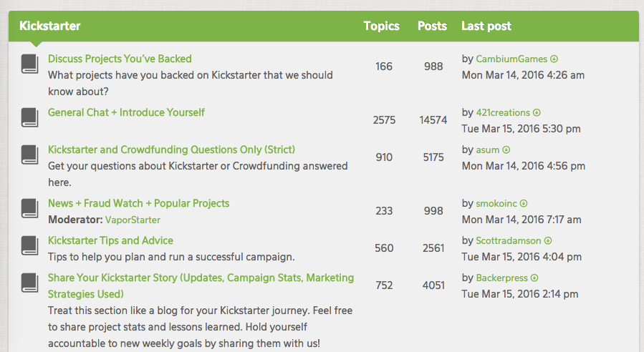
Task: Open Kickstarter and Crowdfunding Questions Only forum
Action: [x=171, y=150]
